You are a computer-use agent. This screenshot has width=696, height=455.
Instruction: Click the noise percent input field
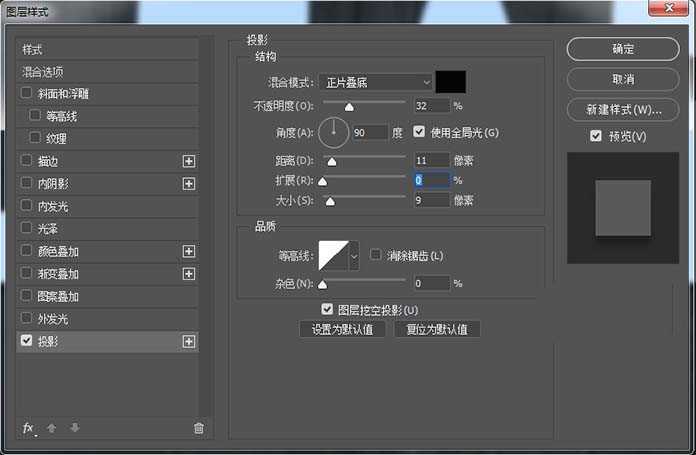[x=432, y=283]
